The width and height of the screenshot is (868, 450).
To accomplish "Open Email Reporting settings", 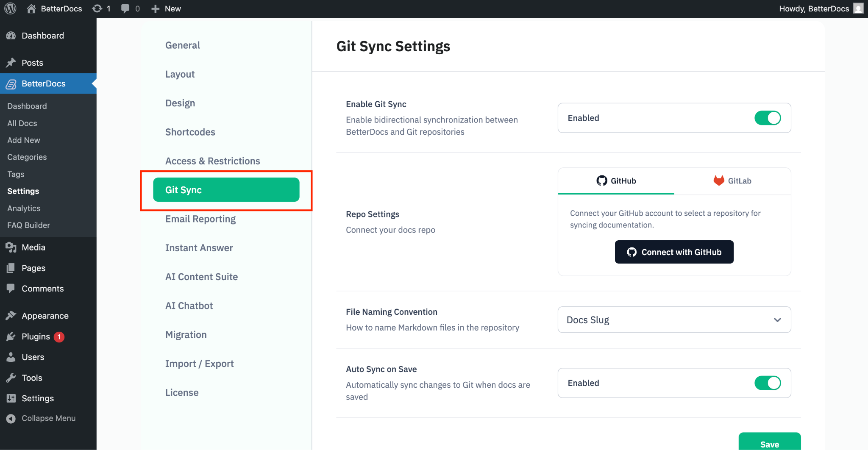I will pos(200,219).
